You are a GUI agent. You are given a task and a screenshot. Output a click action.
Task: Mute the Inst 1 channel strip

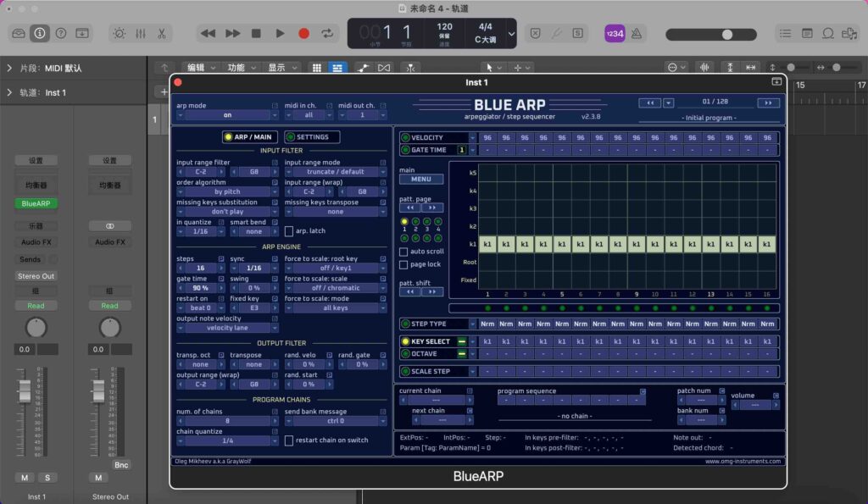[25, 478]
